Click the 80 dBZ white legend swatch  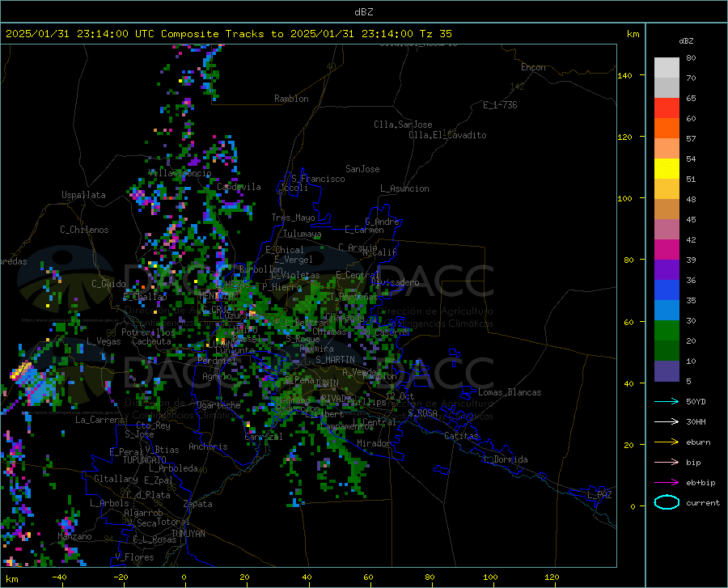tap(667, 67)
